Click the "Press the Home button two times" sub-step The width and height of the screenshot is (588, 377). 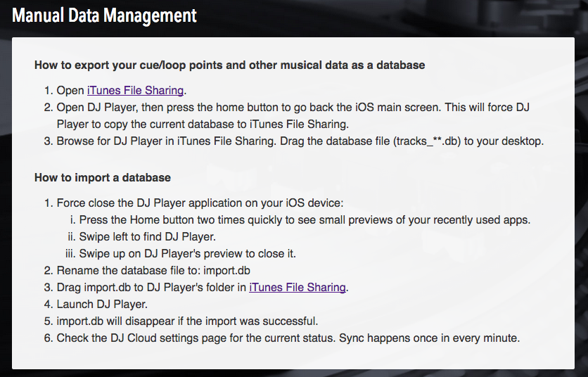click(x=305, y=220)
